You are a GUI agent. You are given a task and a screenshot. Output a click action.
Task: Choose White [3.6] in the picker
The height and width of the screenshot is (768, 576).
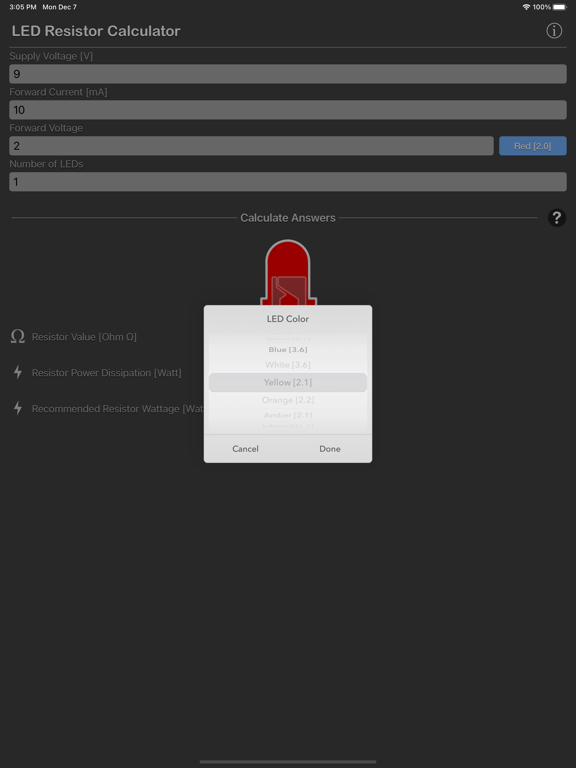pyautogui.click(x=288, y=364)
